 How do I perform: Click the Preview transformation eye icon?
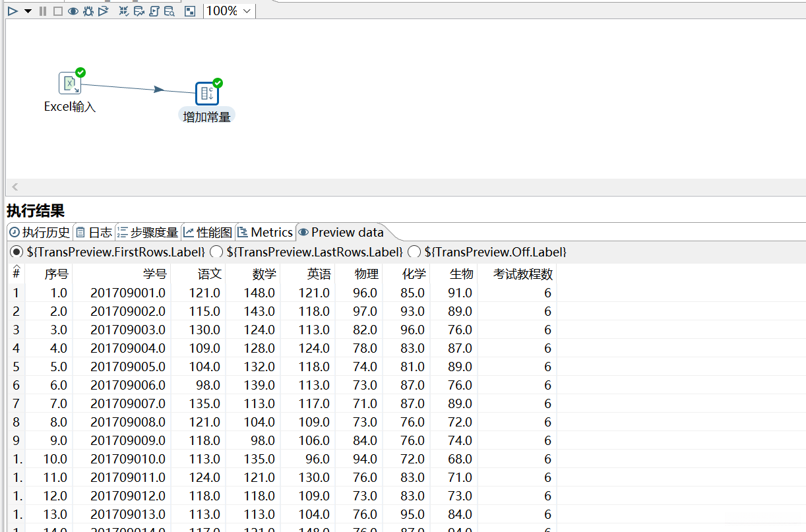(73, 11)
